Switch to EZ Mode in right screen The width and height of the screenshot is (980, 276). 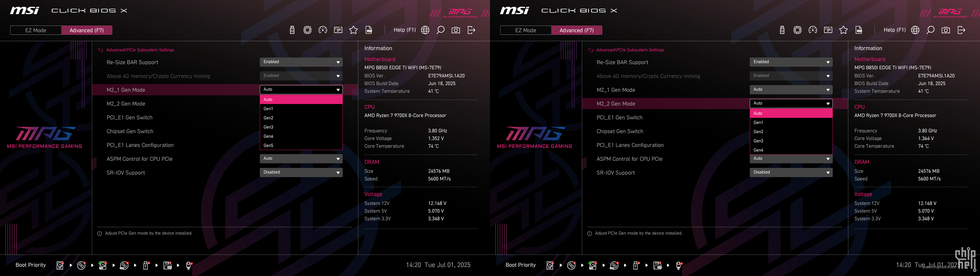[x=526, y=30]
